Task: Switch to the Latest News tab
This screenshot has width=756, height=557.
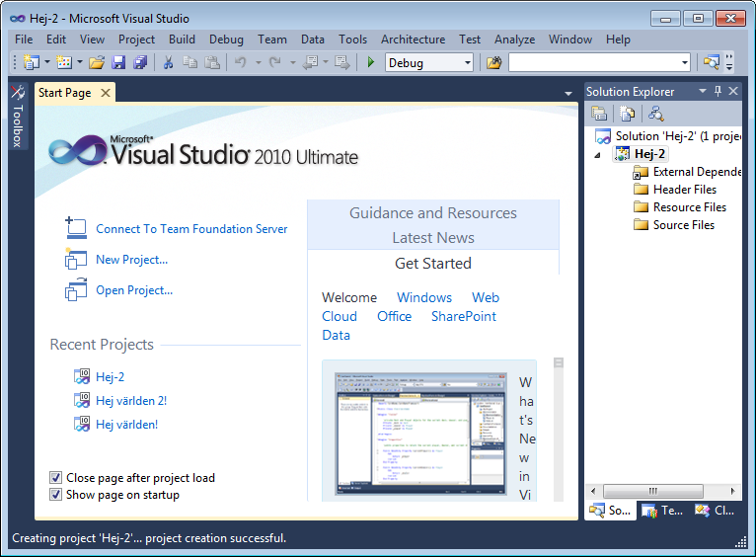Action: pyautogui.click(x=433, y=238)
